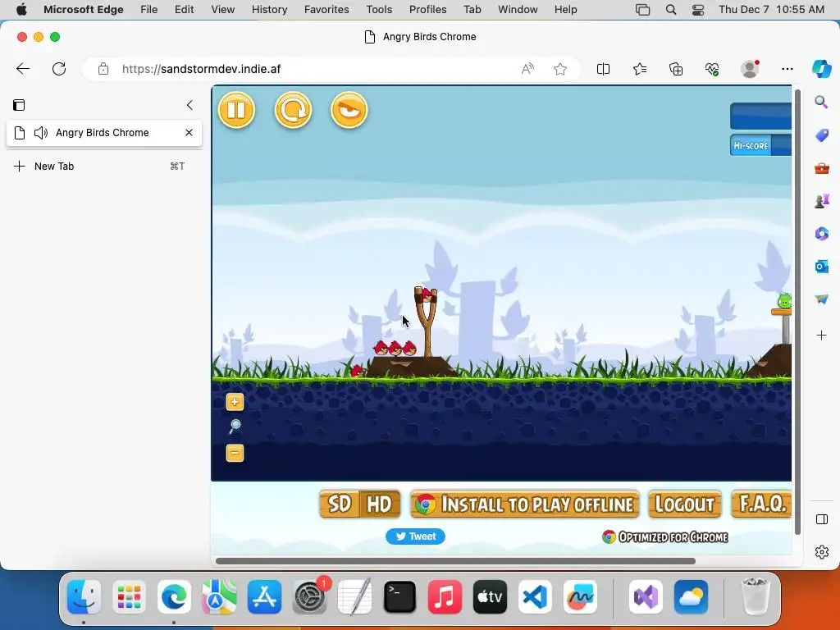Select the Angry Birds Chrome tab
Image resolution: width=840 pixels, height=630 pixels.
point(104,133)
